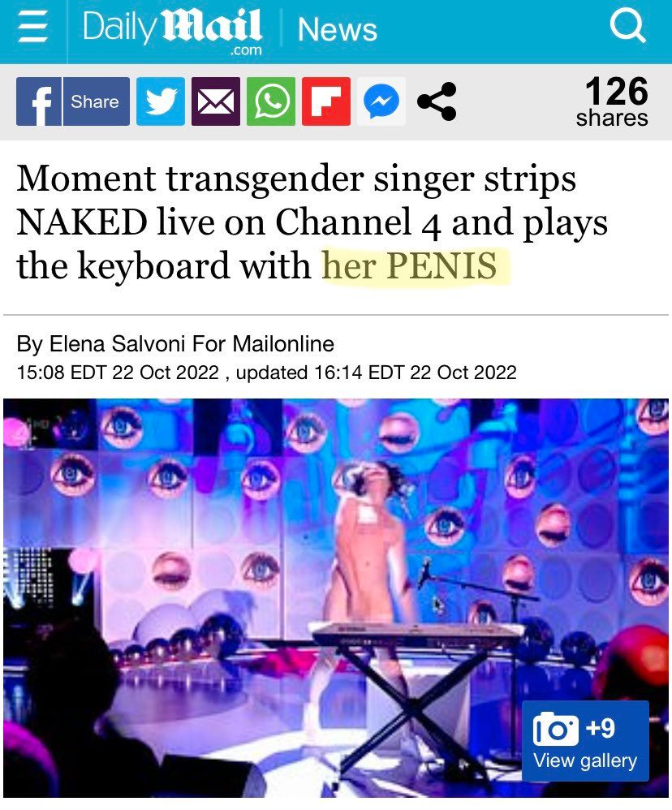
Task: Click the Facebook Share button
Action: click(x=96, y=101)
